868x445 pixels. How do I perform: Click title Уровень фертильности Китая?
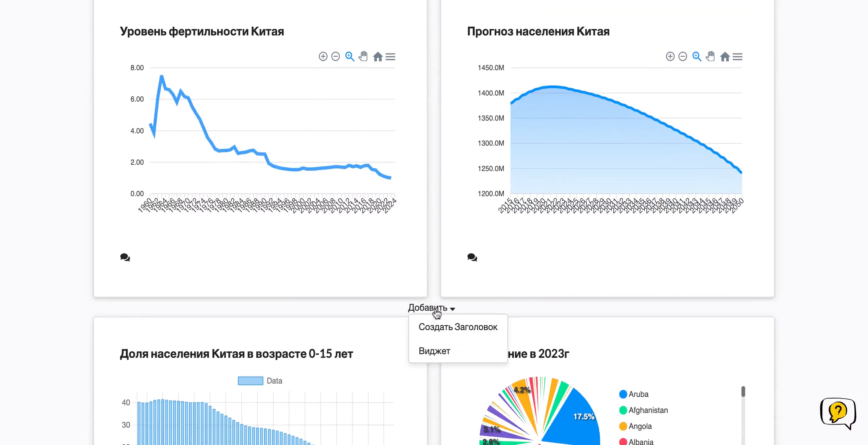[x=202, y=31]
